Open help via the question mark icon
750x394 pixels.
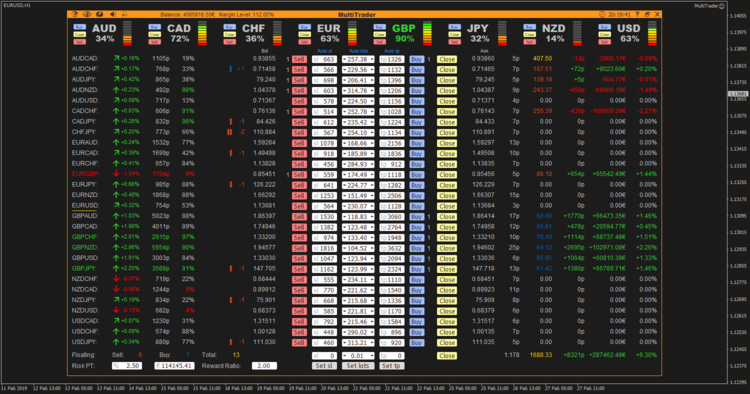[x=637, y=14]
